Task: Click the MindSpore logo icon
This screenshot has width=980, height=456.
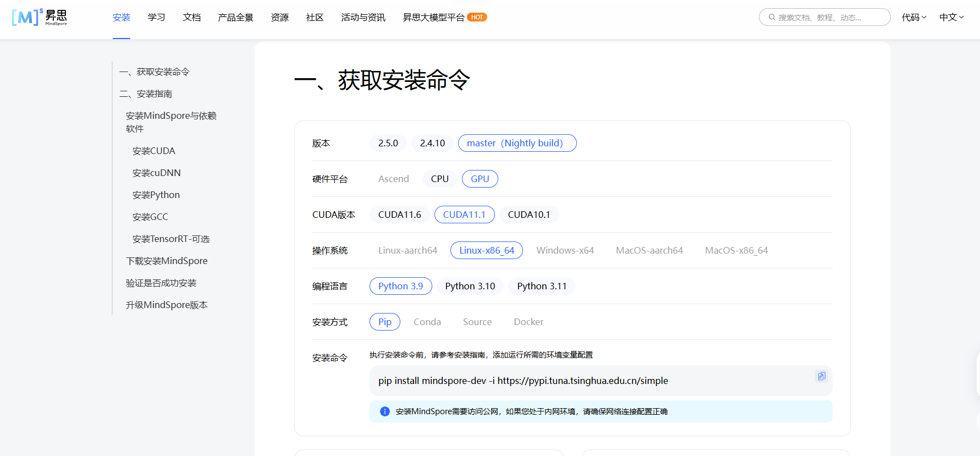Action: pyautogui.click(x=39, y=17)
